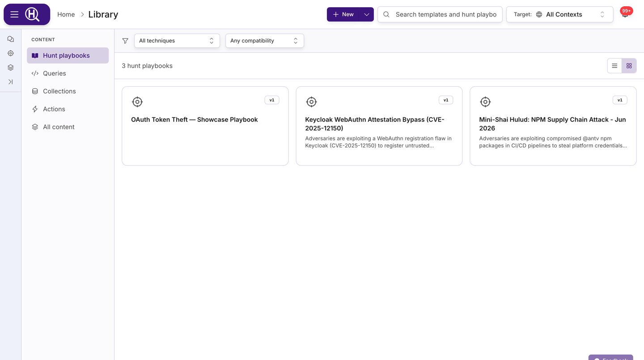The height and width of the screenshot is (360, 644).
Task: Click the New button
Action: coord(343,14)
